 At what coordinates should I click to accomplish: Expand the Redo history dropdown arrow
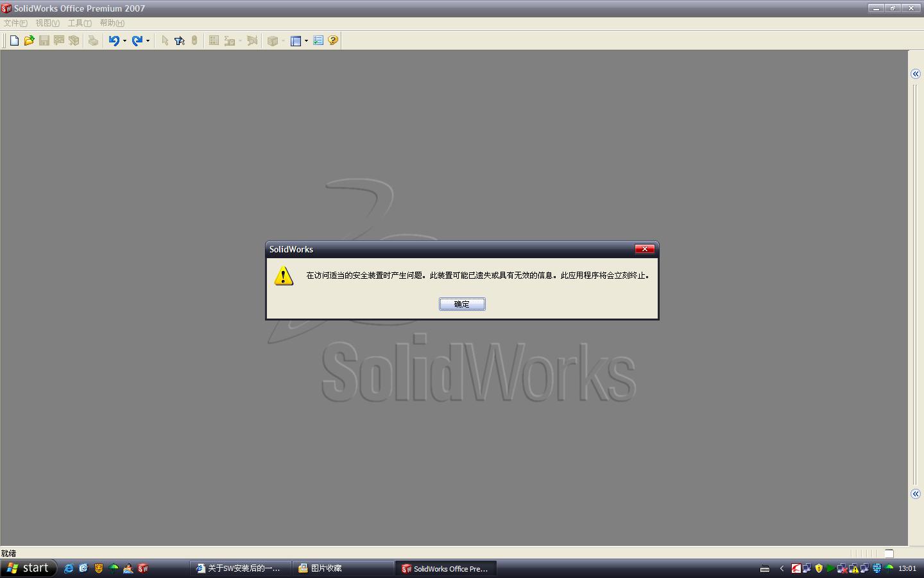click(x=148, y=40)
